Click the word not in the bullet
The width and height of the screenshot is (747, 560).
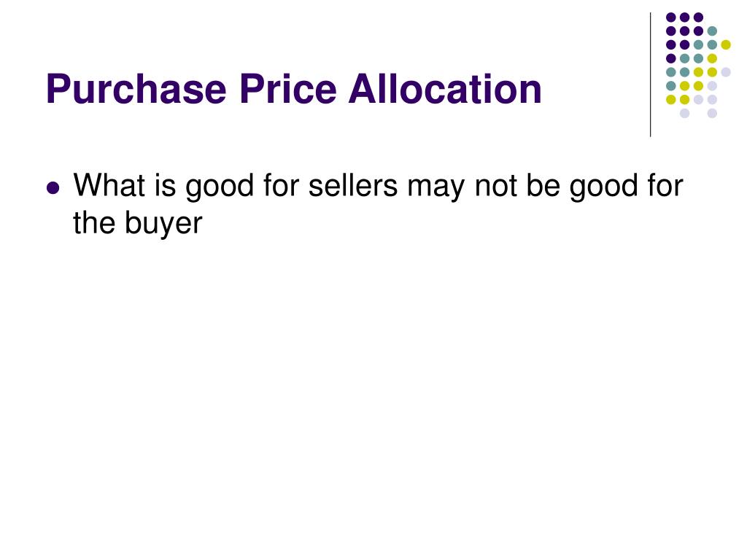[495, 185]
